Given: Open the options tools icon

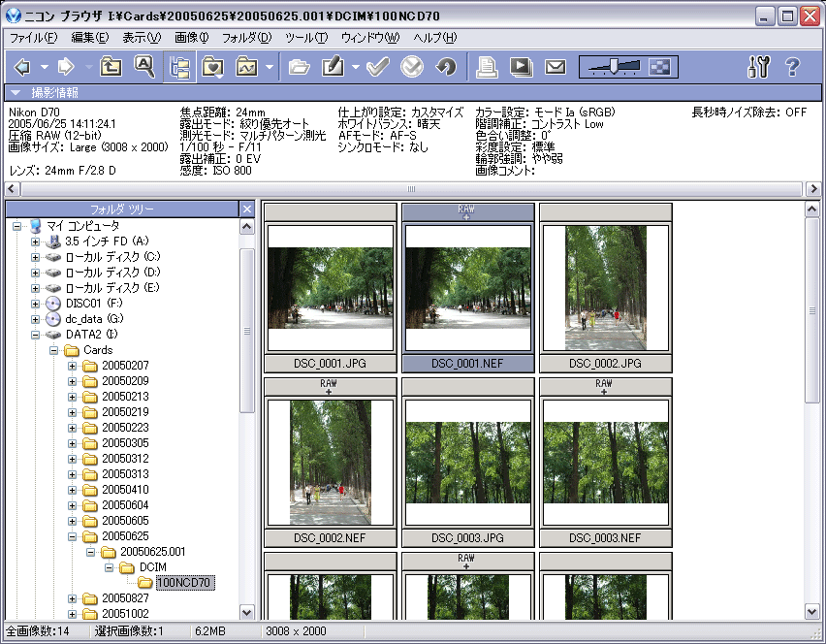Looking at the screenshot, I should [x=759, y=67].
